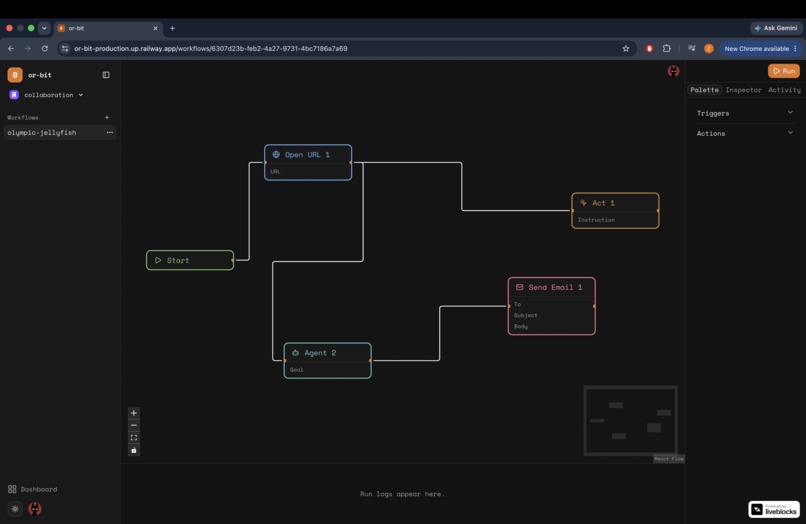The height and width of the screenshot is (524, 806).
Task: Open the Dashboard link
Action: [x=32, y=489]
